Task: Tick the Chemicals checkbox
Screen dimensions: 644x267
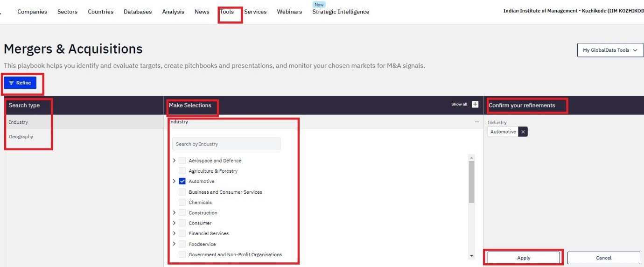Action: (x=182, y=203)
